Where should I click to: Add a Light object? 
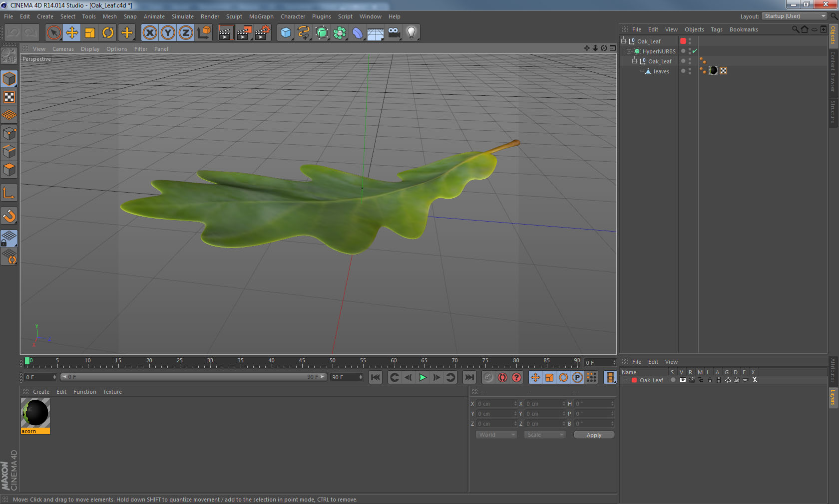(x=412, y=33)
